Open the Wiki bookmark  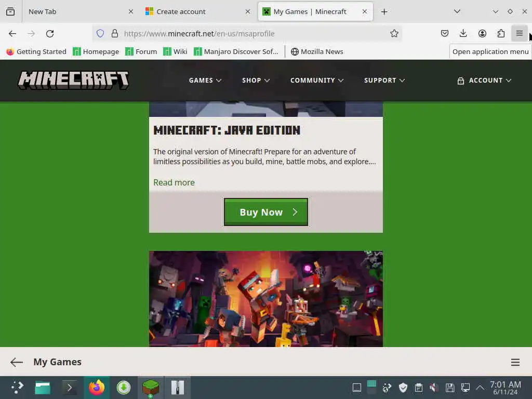175,51
